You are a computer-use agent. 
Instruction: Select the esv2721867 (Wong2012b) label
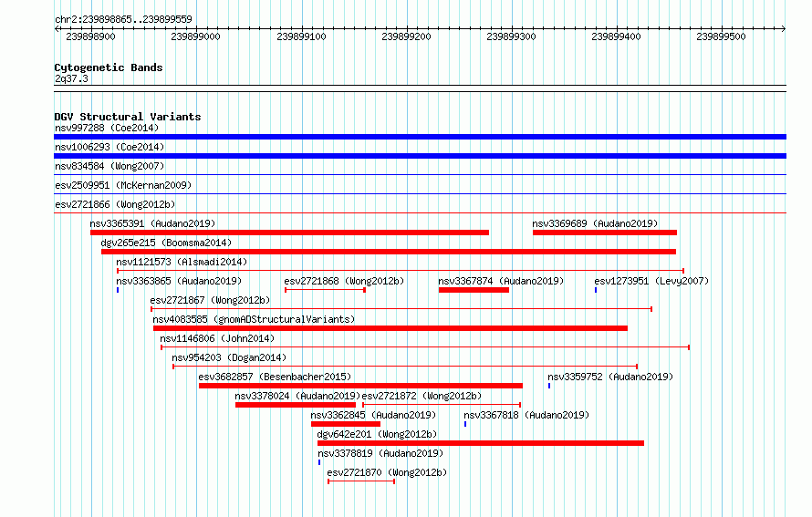pos(210,300)
